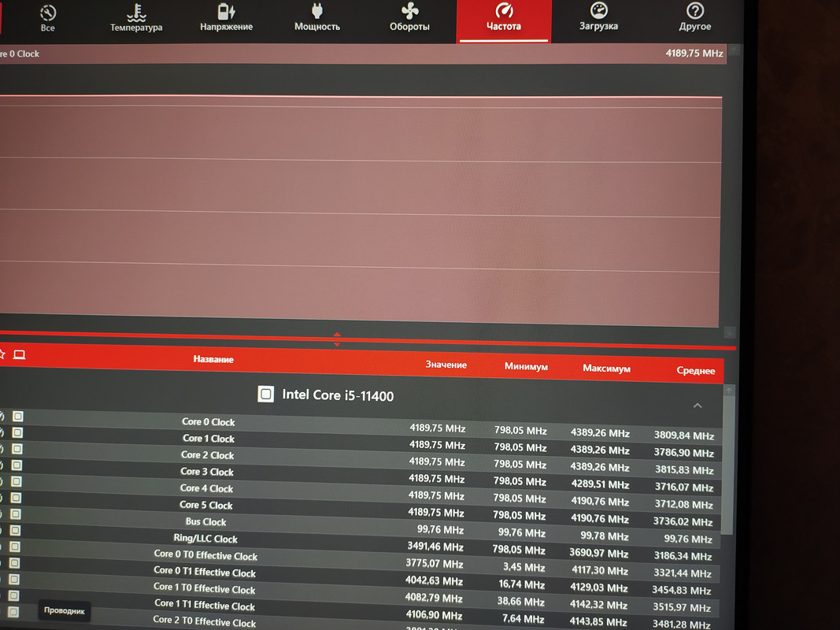Viewport: 840px width, 630px height.
Task: Select the Core 0 Clock row name
Action: click(x=209, y=422)
